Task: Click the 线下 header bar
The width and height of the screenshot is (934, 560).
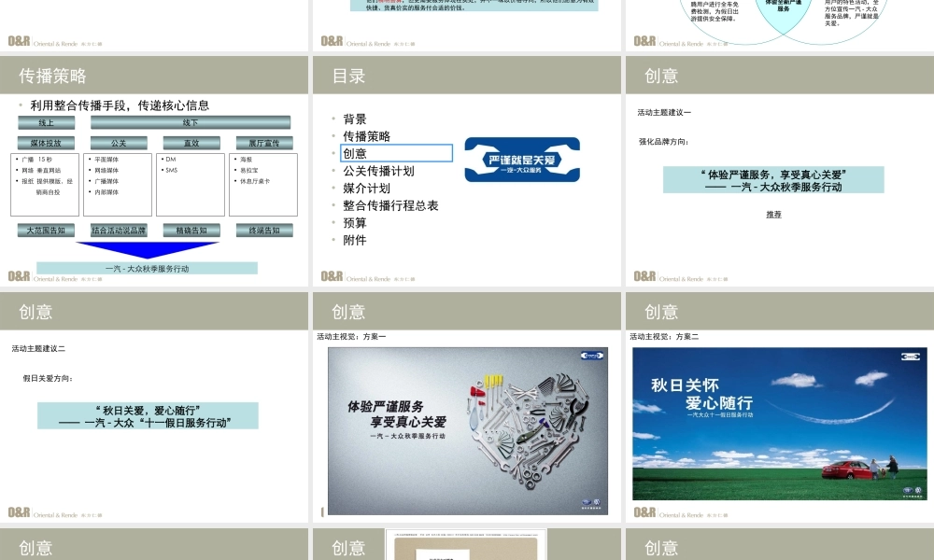Action: tap(191, 122)
